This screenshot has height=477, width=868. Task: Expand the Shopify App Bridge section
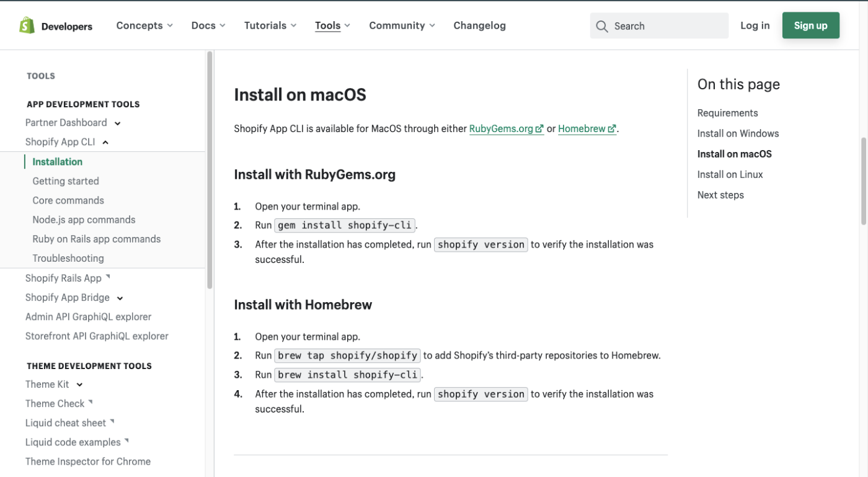click(x=120, y=298)
